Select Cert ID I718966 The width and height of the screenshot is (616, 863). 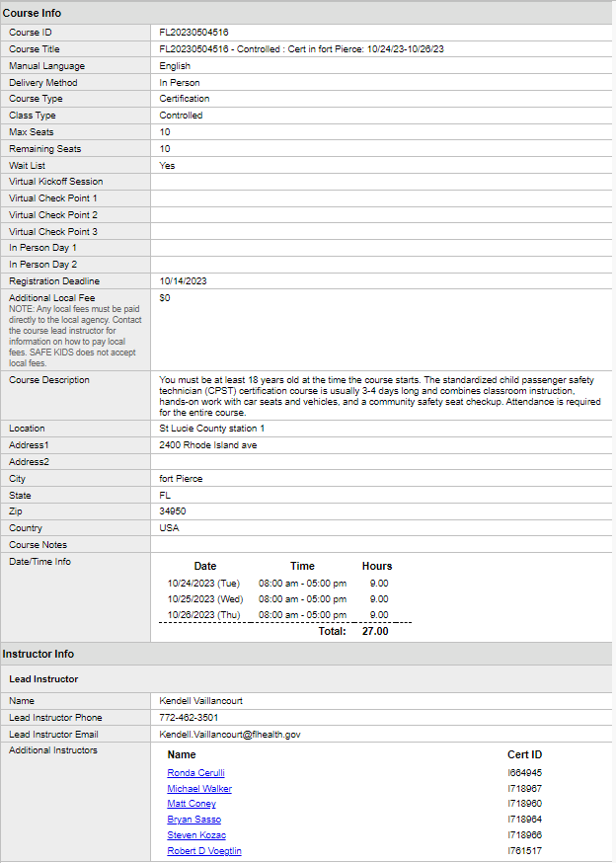pos(524,835)
